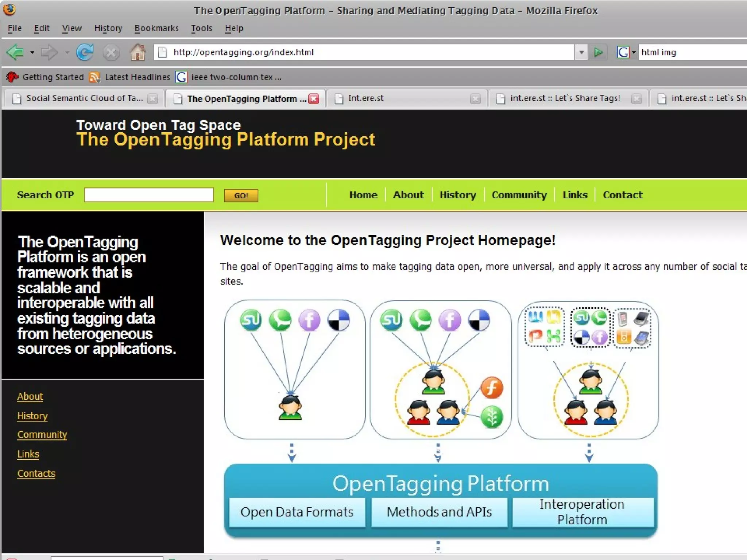Click the green Go arrow beside address bar

click(x=598, y=52)
